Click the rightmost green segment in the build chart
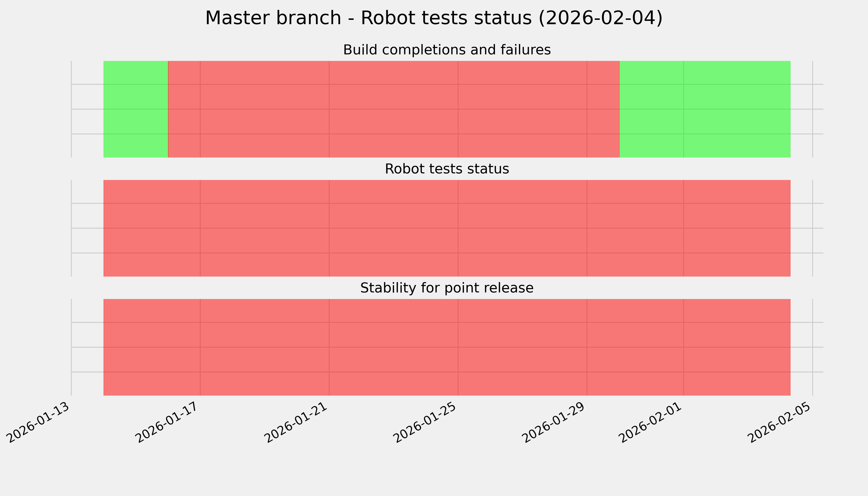 (x=705, y=109)
